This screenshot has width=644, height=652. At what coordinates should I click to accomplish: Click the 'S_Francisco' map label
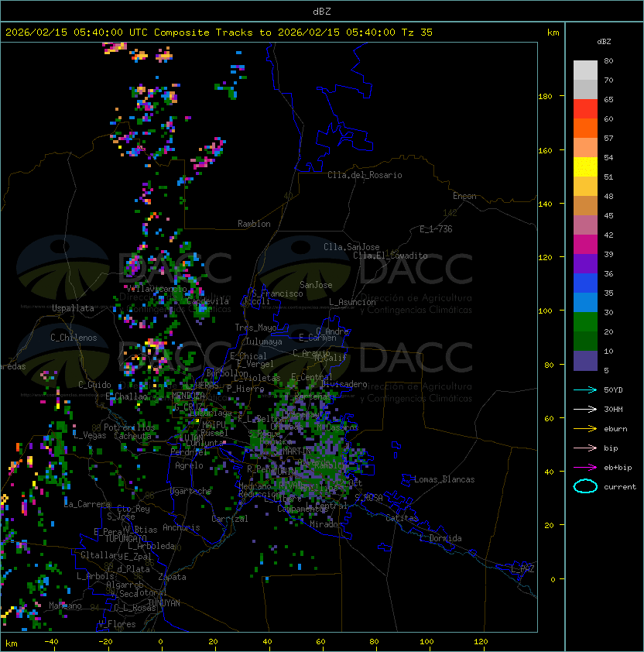pyautogui.click(x=277, y=293)
